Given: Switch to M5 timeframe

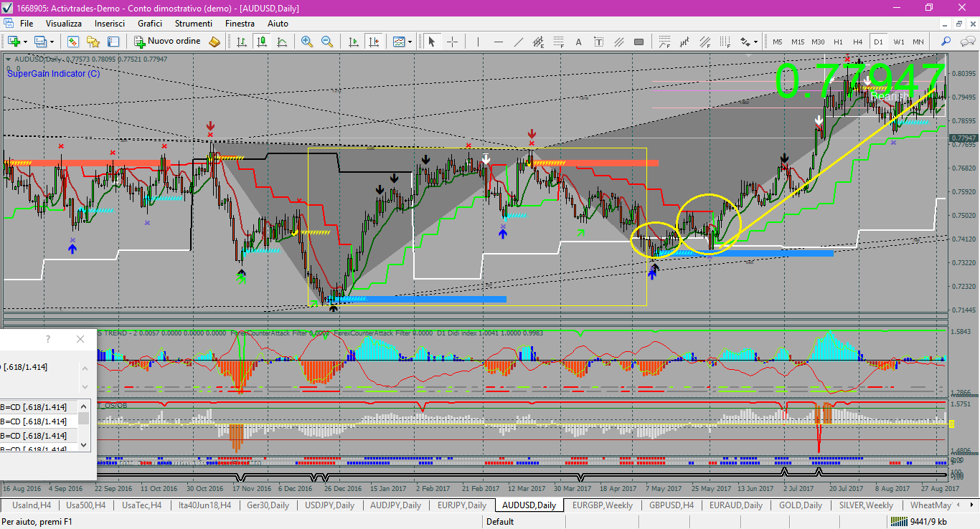Looking at the screenshot, I should [x=778, y=42].
